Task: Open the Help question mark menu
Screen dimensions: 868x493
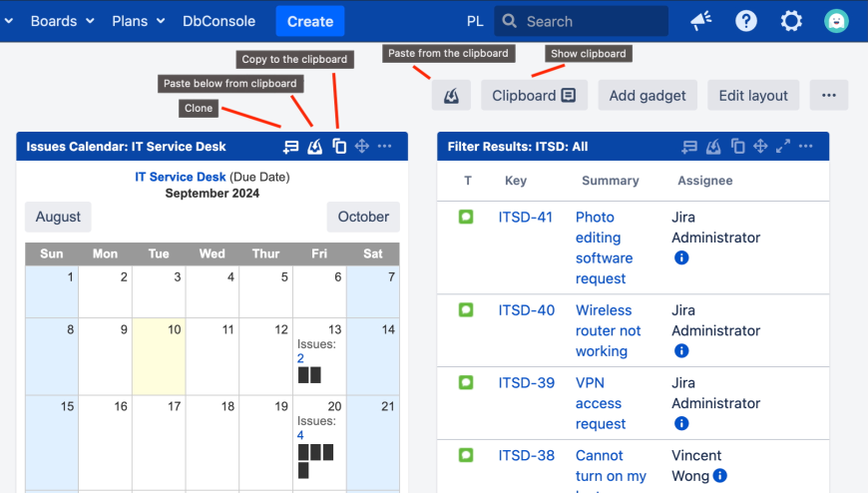Action: [745, 21]
